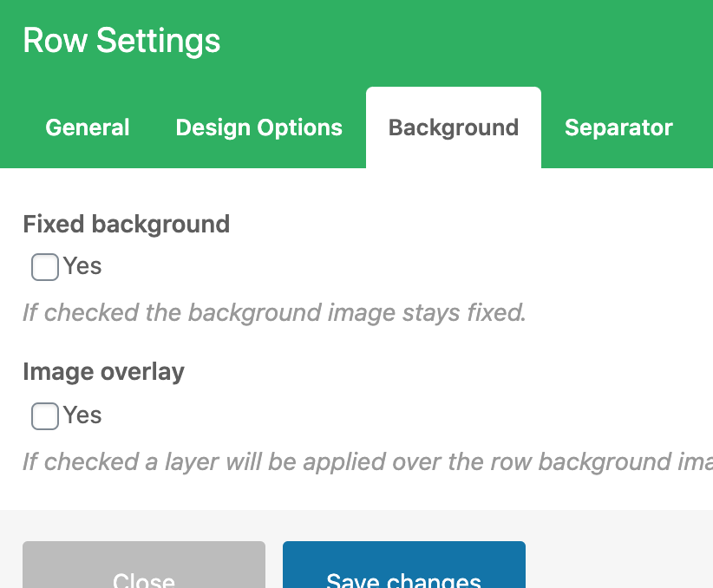
Task: Tick the Image overlay checkbox
Action: pos(45,416)
